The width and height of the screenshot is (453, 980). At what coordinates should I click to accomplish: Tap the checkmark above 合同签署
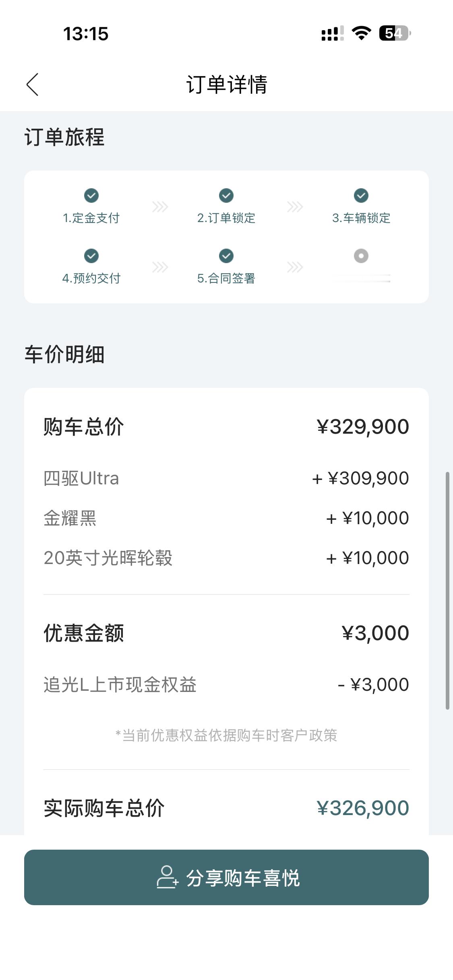(226, 256)
